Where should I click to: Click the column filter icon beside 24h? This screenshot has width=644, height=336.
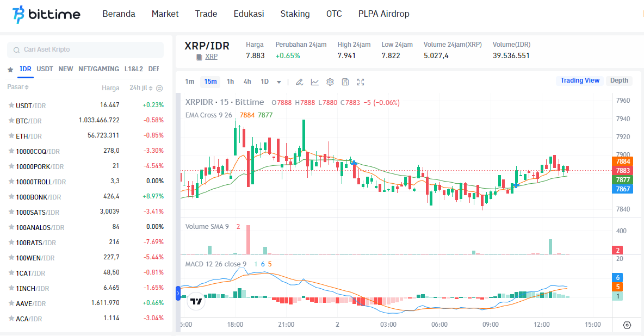159,88
